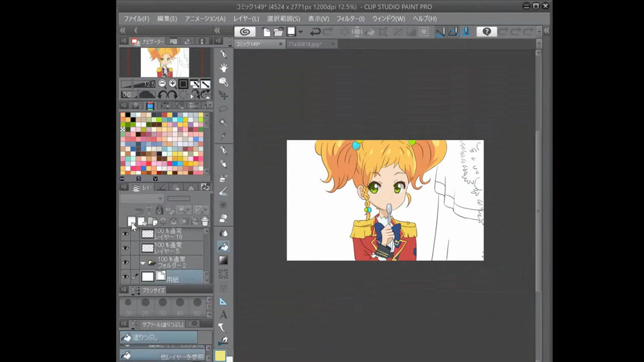Open the layer blending mode dropdown
Screen dimensions: 644x362
coord(142,198)
